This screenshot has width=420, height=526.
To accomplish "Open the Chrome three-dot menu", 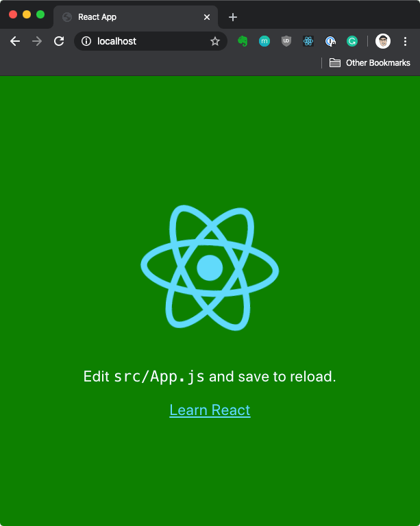I will tap(405, 41).
